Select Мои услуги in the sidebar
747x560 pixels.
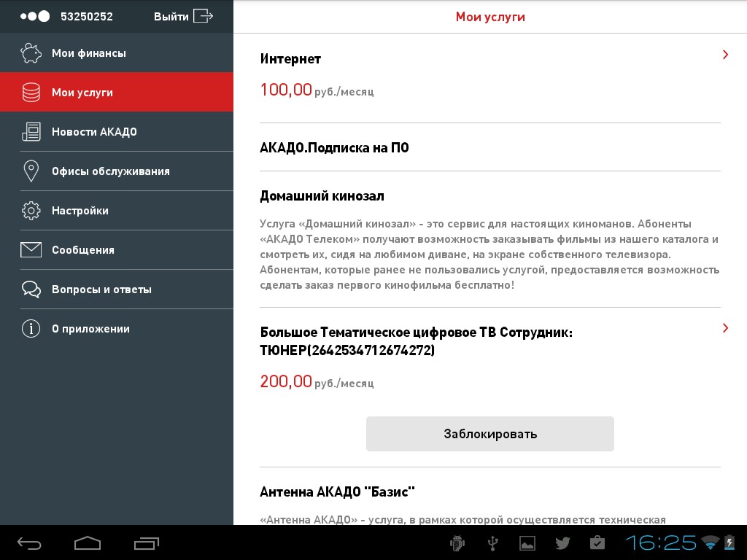click(117, 93)
